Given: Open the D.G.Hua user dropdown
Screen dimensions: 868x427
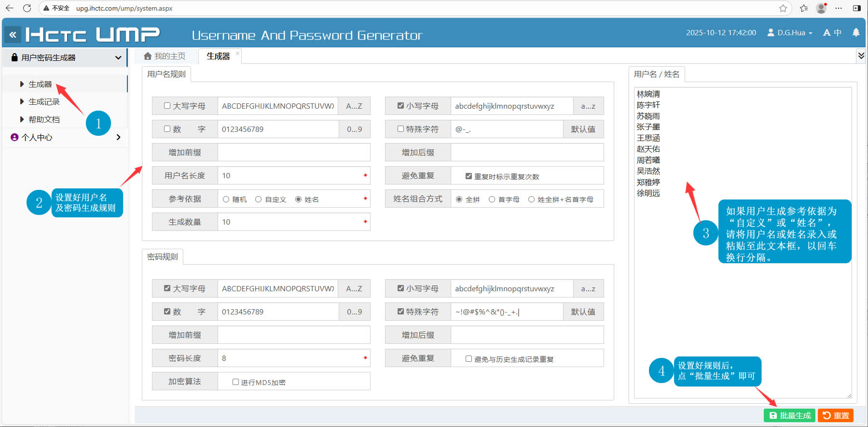Looking at the screenshot, I should 790,33.
